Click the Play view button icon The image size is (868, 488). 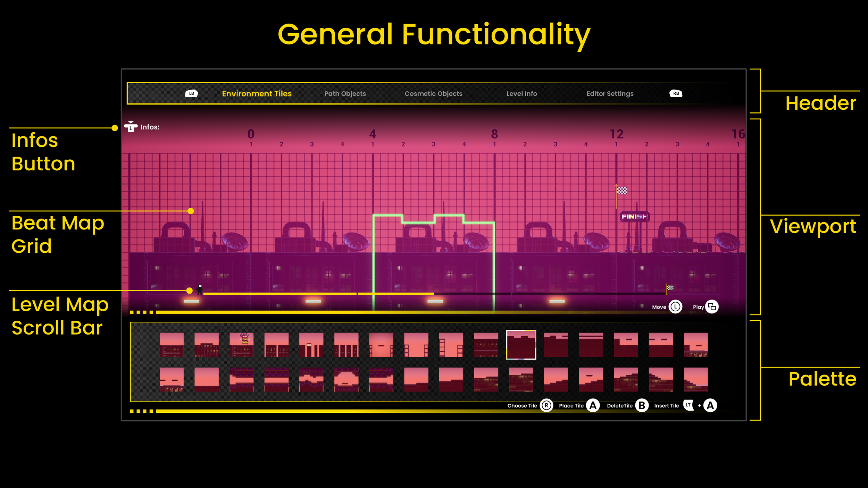[x=712, y=307]
